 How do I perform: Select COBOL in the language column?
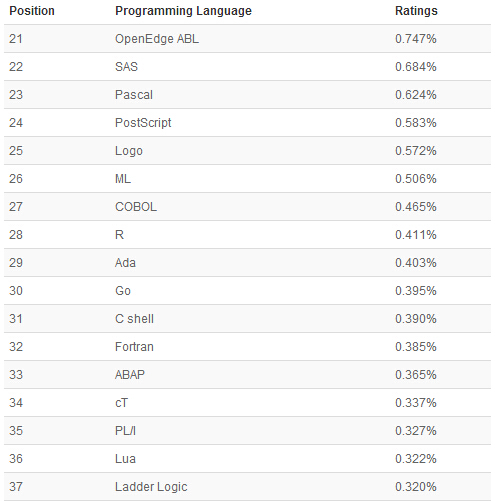tap(136, 207)
